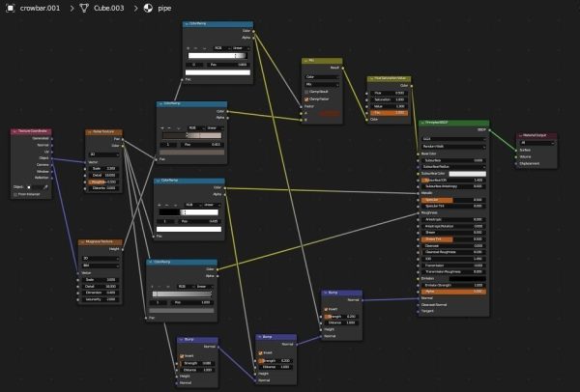This screenshot has height=392, width=580.
Task: Click the crowbar.001 object icon in breadcrumb
Action: click(x=11, y=8)
